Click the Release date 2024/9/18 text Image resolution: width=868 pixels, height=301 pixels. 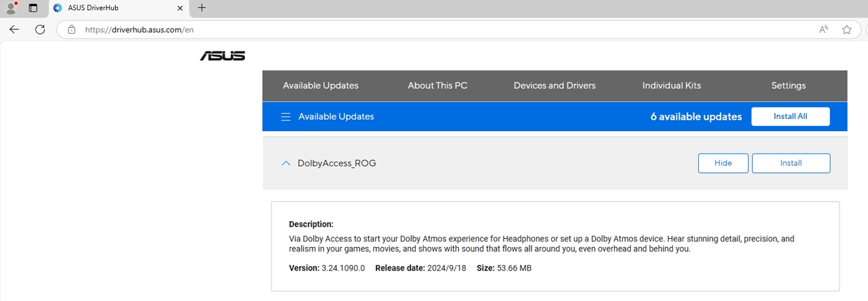[419, 268]
